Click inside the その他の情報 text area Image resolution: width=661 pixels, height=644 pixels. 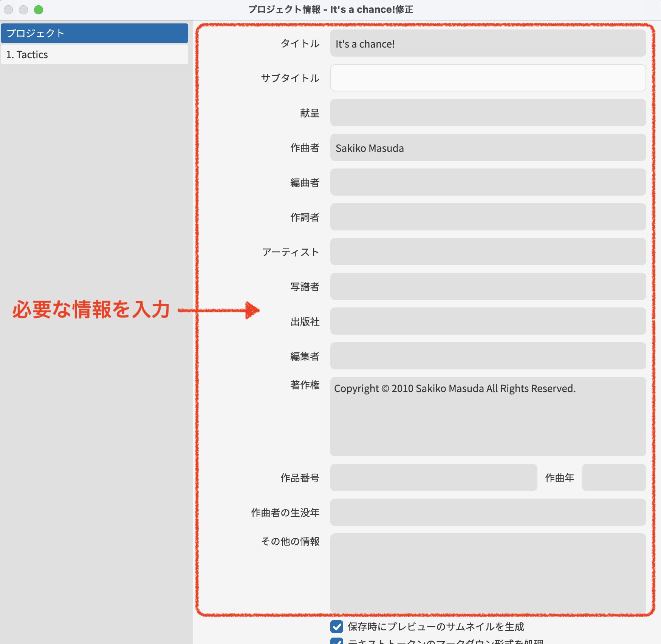[x=488, y=572]
